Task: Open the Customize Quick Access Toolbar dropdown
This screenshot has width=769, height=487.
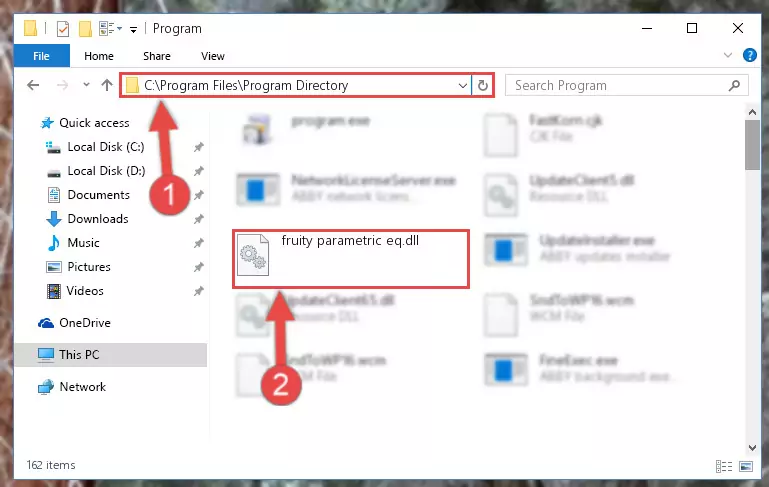Action: (x=133, y=30)
